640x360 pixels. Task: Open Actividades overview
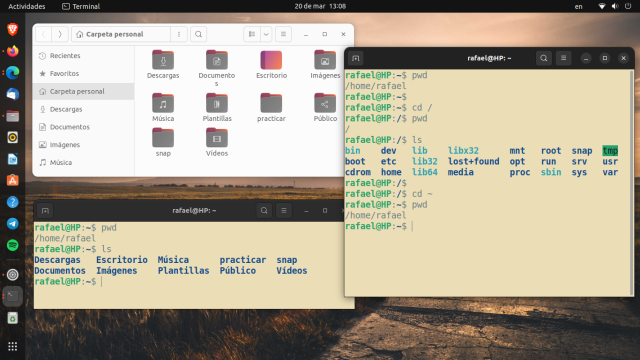[x=27, y=6]
